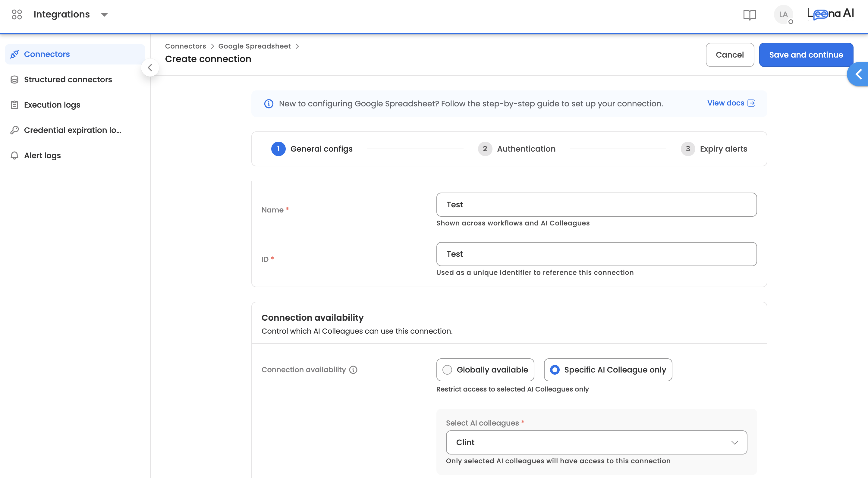Open Execution logs in sidebar

click(x=75, y=105)
